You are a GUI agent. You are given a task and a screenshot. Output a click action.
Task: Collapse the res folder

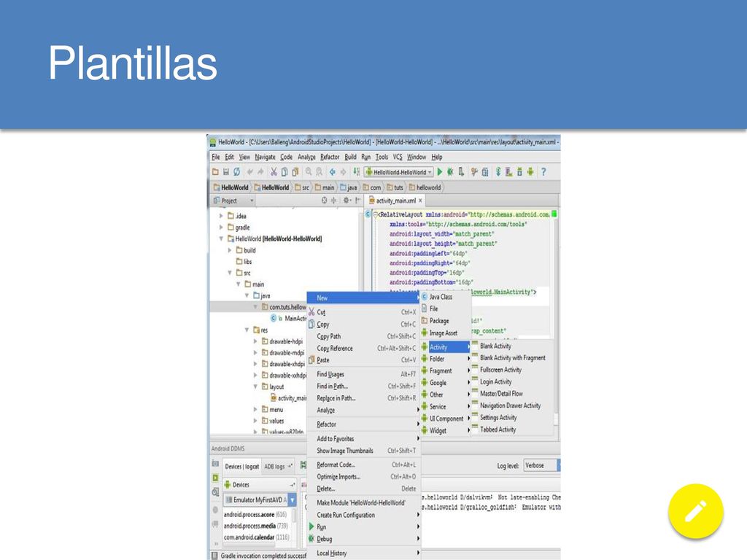click(x=247, y=330)
